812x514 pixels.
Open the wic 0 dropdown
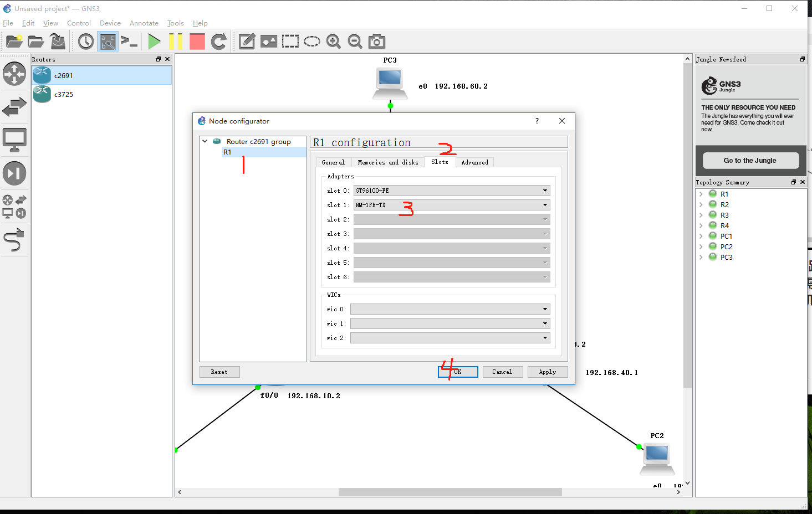tap(450, 309)
